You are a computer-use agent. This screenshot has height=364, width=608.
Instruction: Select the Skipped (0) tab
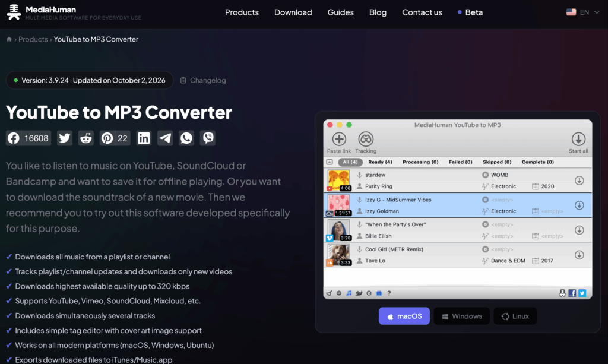pos(497,162)
